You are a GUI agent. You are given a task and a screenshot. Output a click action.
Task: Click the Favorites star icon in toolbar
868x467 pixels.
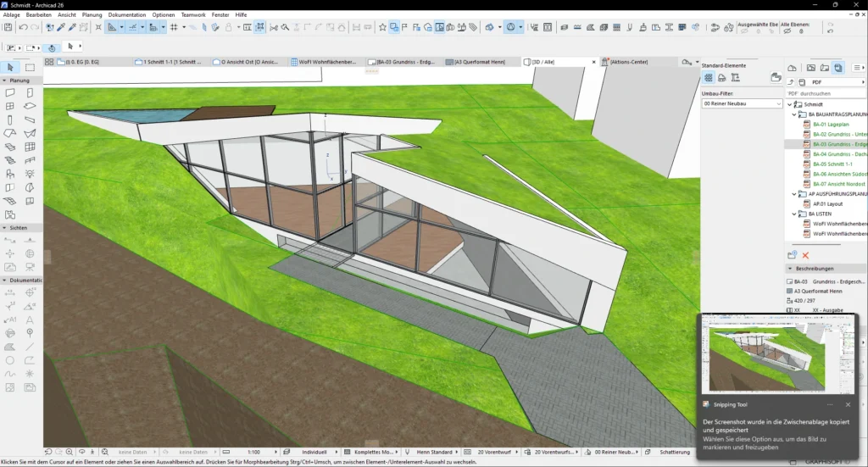pos(382,27)
